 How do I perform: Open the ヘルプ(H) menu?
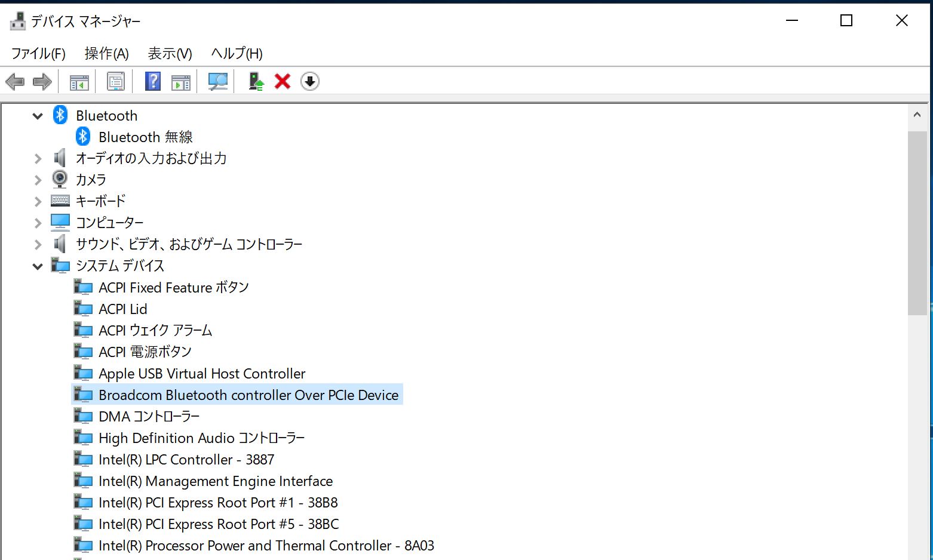tap(237, 54)
